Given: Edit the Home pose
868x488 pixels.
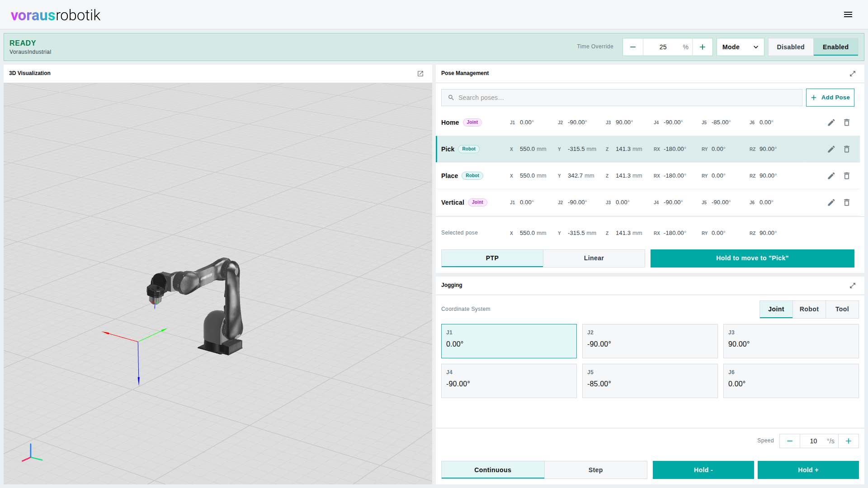Looking at the screenshot, I should click(831, 122).
